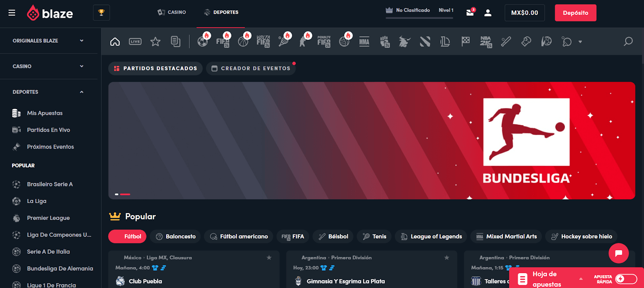This screenshot has height=288, width=644.
Task: Click the Depósito button
Action: coord(575,13)
